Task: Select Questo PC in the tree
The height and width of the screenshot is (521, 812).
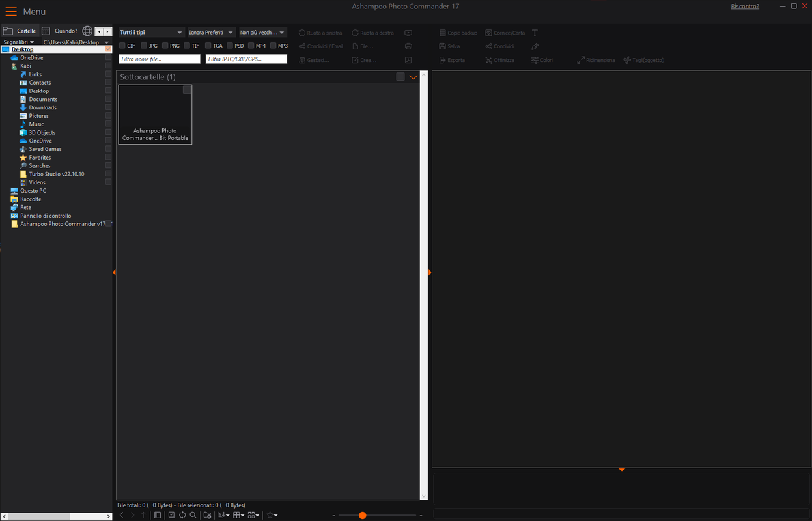Action: point(33,191)
